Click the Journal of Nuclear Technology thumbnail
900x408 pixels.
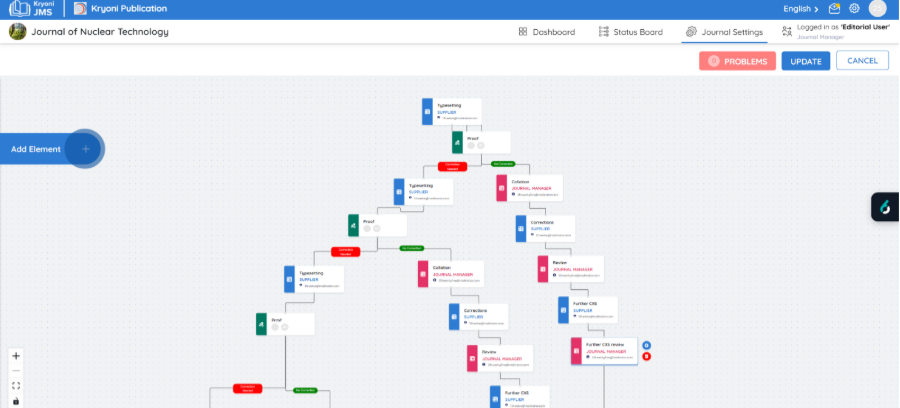(17, 32)
